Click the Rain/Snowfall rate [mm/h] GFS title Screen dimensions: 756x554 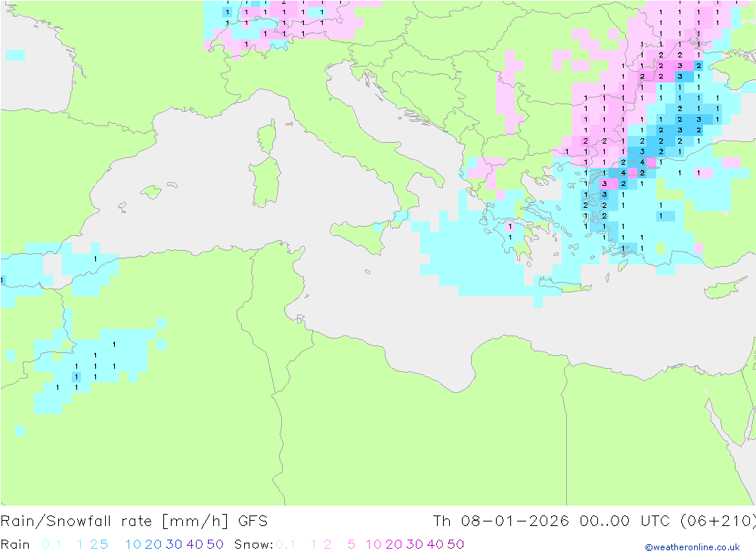click(x=134, y=522)
